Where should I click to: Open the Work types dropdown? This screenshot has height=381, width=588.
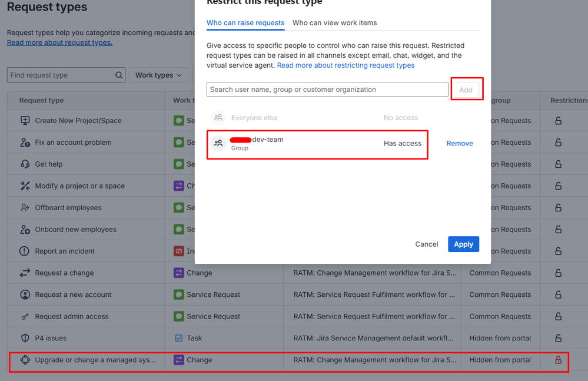click(159, 75)
